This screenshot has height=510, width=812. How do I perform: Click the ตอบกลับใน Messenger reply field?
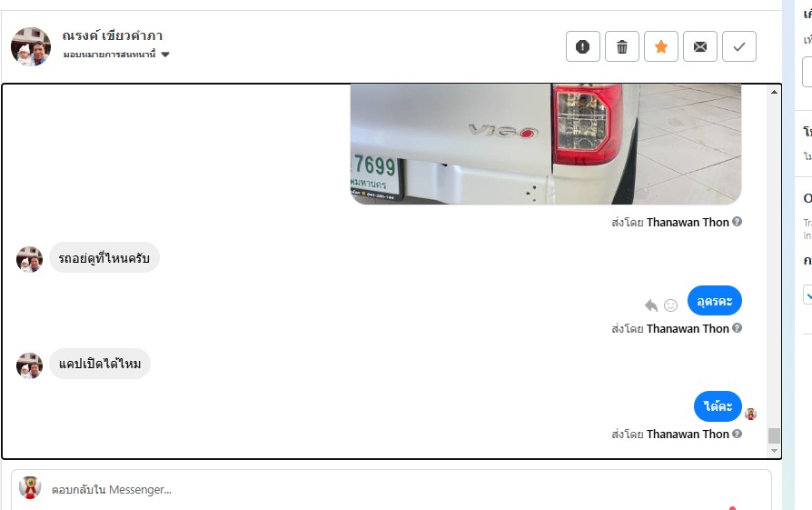391,489
